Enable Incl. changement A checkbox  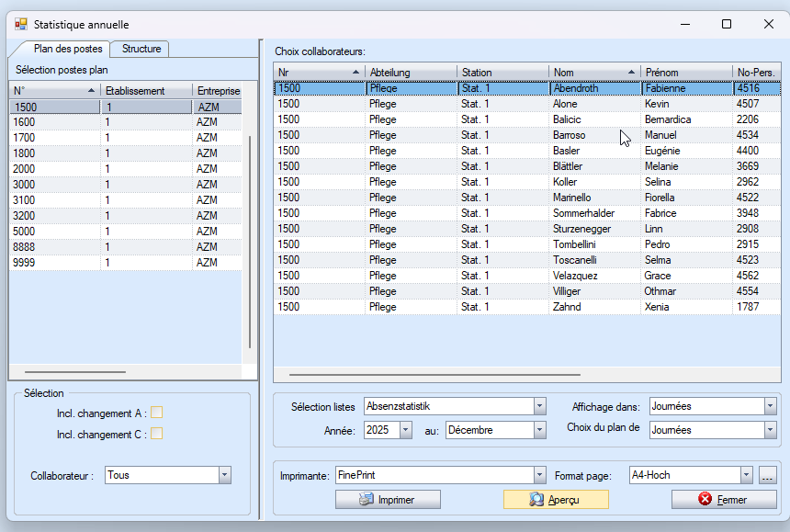157,413
